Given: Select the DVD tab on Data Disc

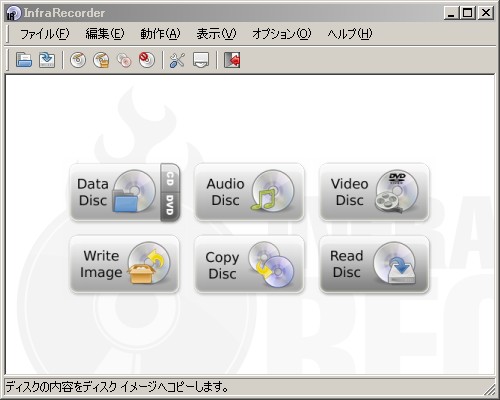Looking at the screenshot, I should 170,206.
